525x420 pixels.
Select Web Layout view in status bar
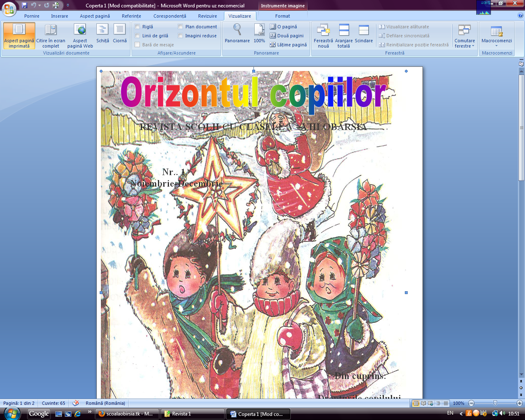[x=431, y=403]
